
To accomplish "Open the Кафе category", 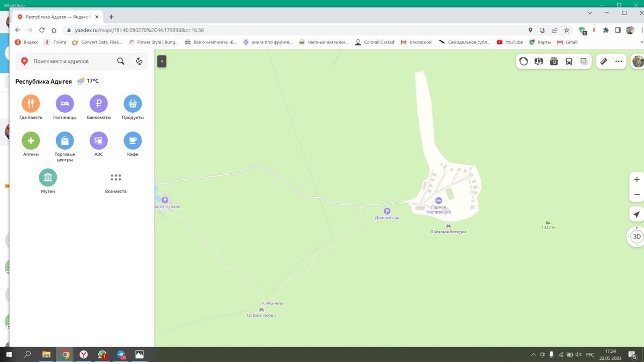I will click(133, 144).
